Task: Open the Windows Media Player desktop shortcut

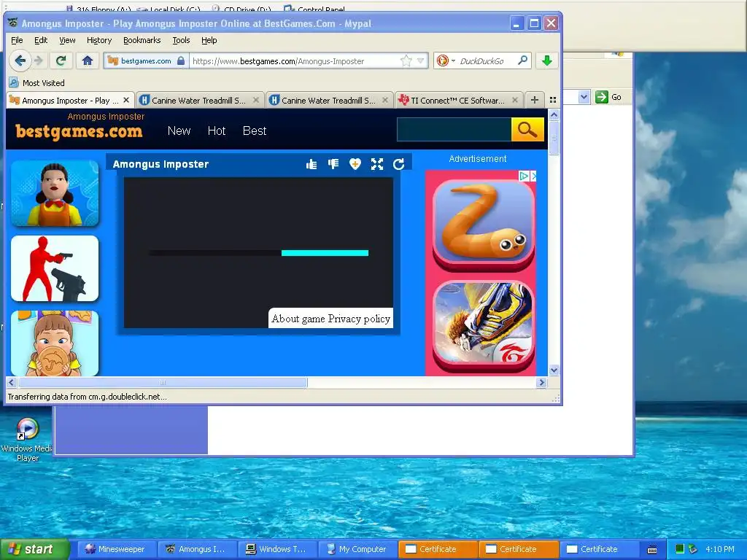Action: coord(27,439)
